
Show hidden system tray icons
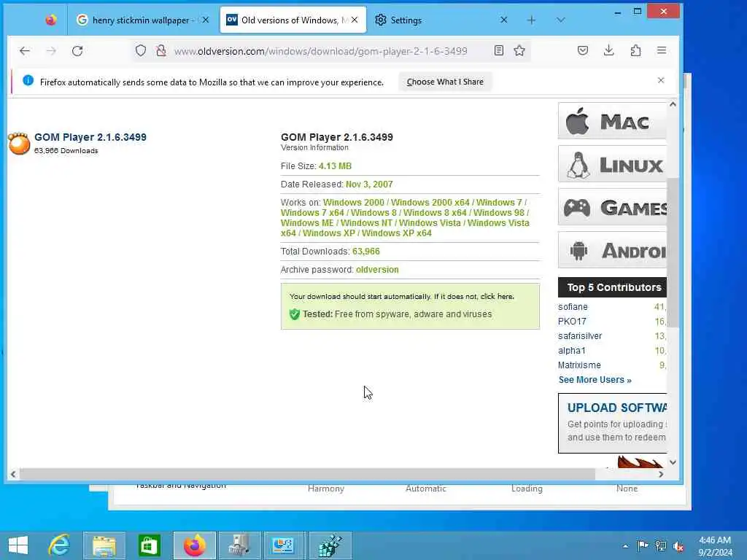(x=625, y=546)
